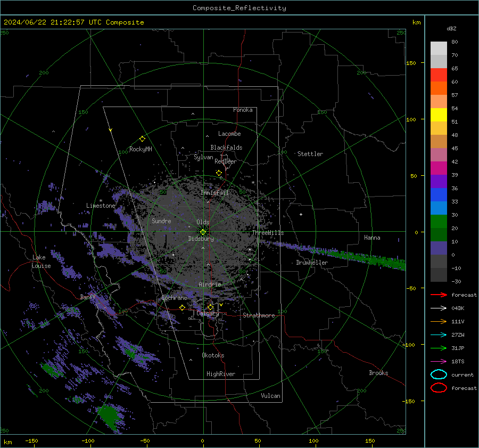The width and height of the screenshot is (479, 448).
Task: Click the Blackfalds city label
Action: coord(226,148)
